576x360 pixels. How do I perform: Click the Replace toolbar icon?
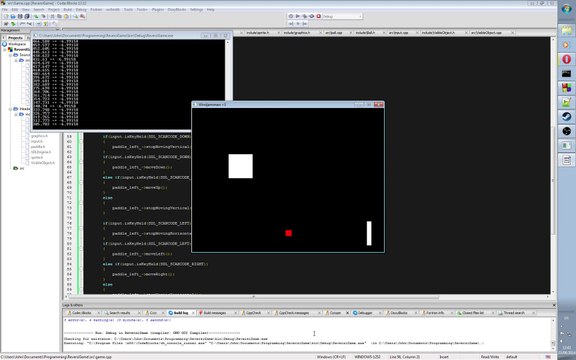click(82, 17)
